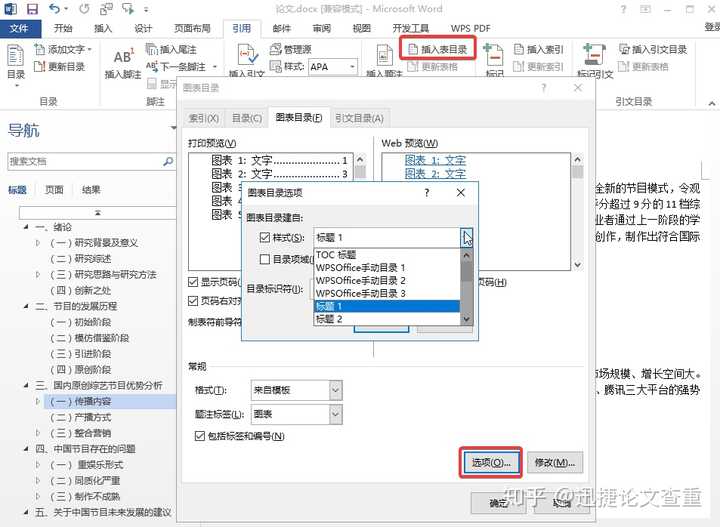
Task: Click the Undo arrow icon
Action: [x=55, y=9]
